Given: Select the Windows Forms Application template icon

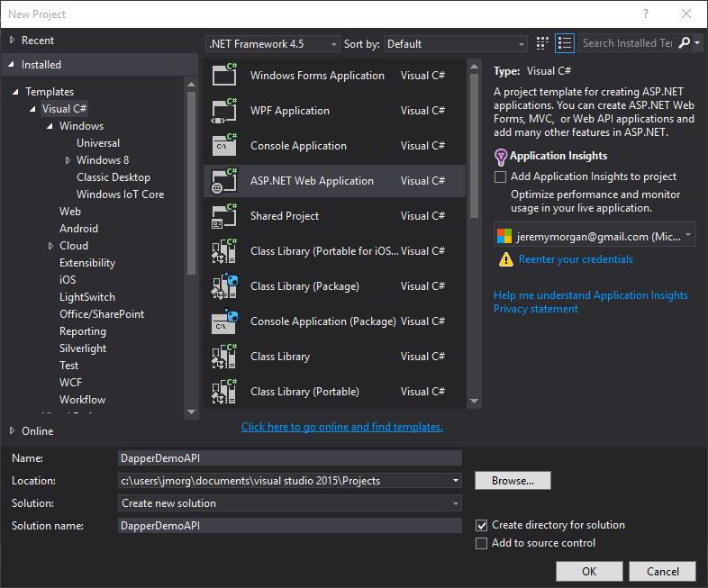Looking at the screenshot, I should click(224, 75).
